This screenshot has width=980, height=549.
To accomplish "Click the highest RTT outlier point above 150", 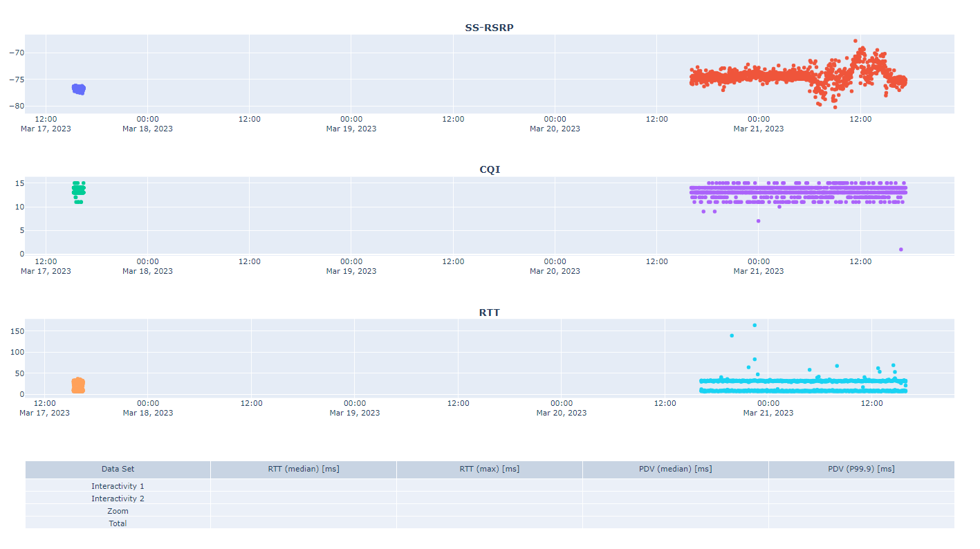I will (x=755, y=325).
